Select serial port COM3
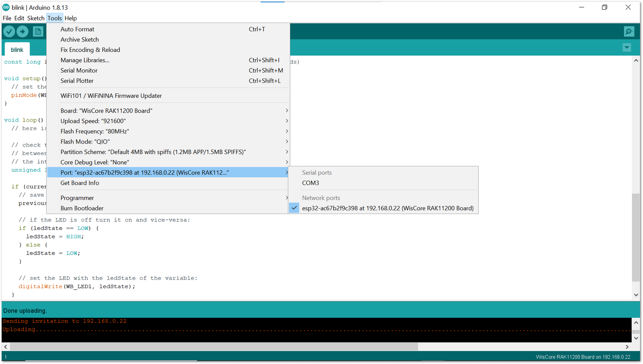Viewport: 643px width, 364px height. (383, 183)
